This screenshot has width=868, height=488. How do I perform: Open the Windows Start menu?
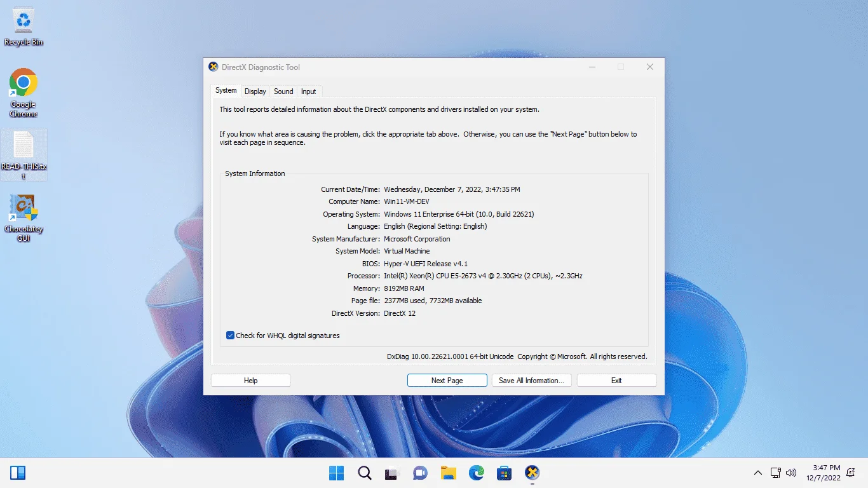(x=336, y=473)
